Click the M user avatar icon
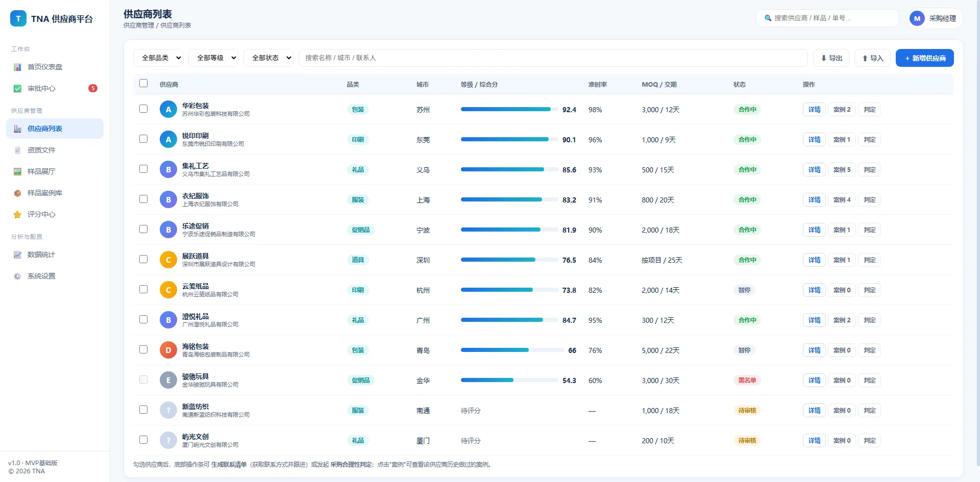 [917, 18]
